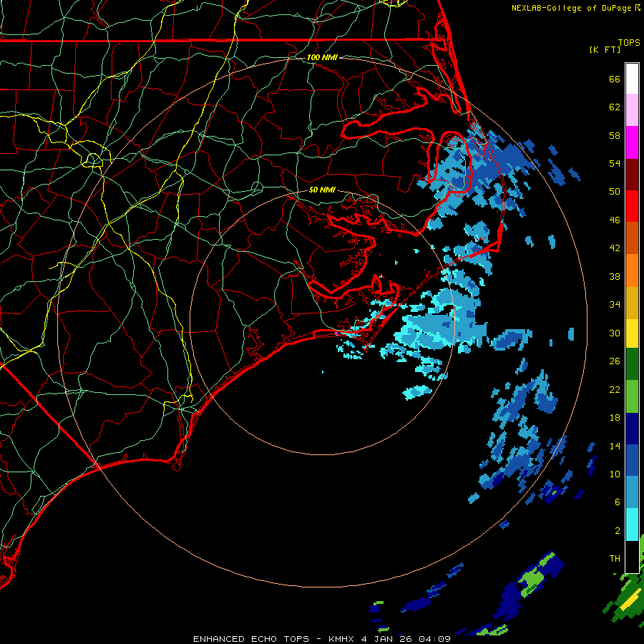Click the NEXLAB-College of DuPage watermark text
This screenshot has height=644, width=644.
click(575, 8)
